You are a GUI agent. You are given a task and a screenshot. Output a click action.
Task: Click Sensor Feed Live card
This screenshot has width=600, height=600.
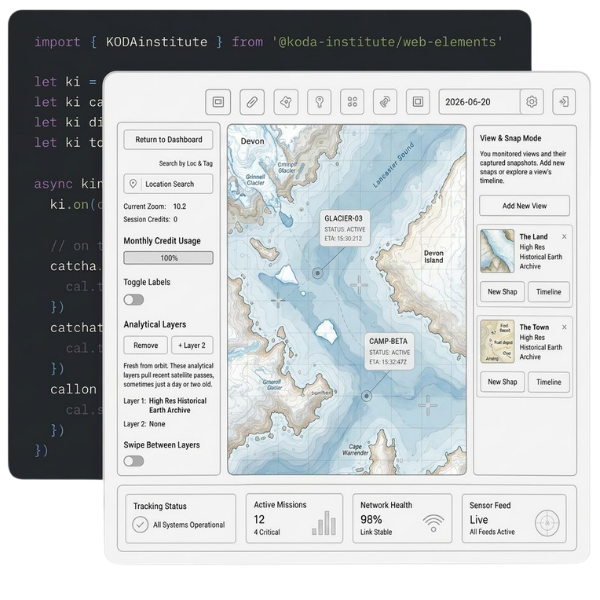click(514, 518)
